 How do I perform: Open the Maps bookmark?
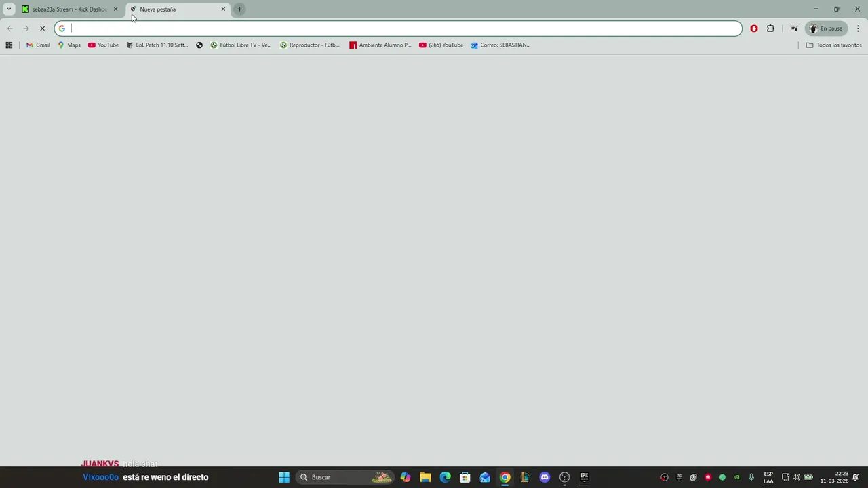tap(69, 45)
